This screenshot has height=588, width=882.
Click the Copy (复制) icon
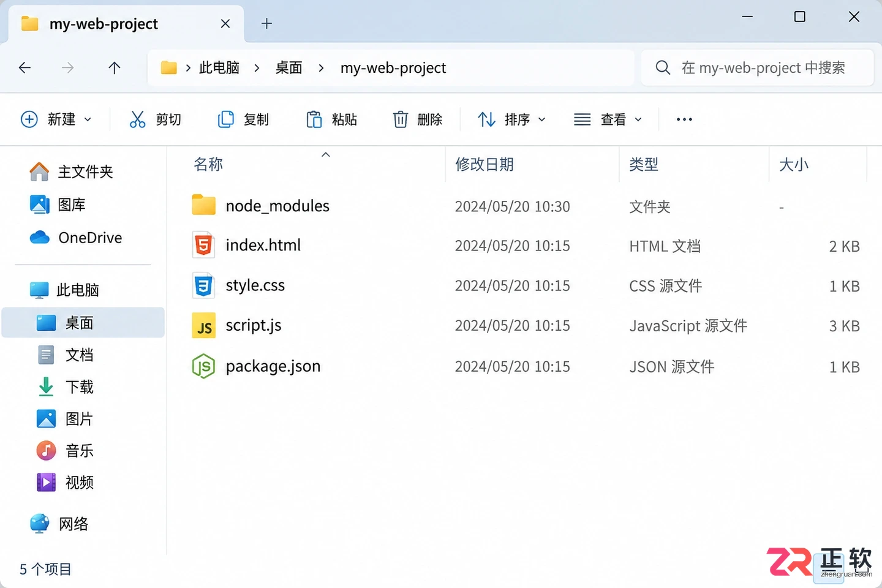click(226, 119)
